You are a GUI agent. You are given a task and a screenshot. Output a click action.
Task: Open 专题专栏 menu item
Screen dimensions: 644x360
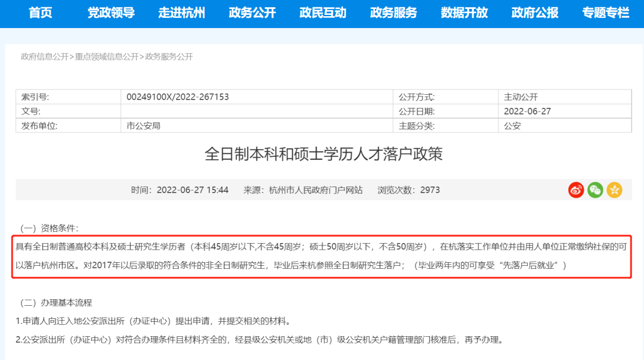click(x=605, y=13)
